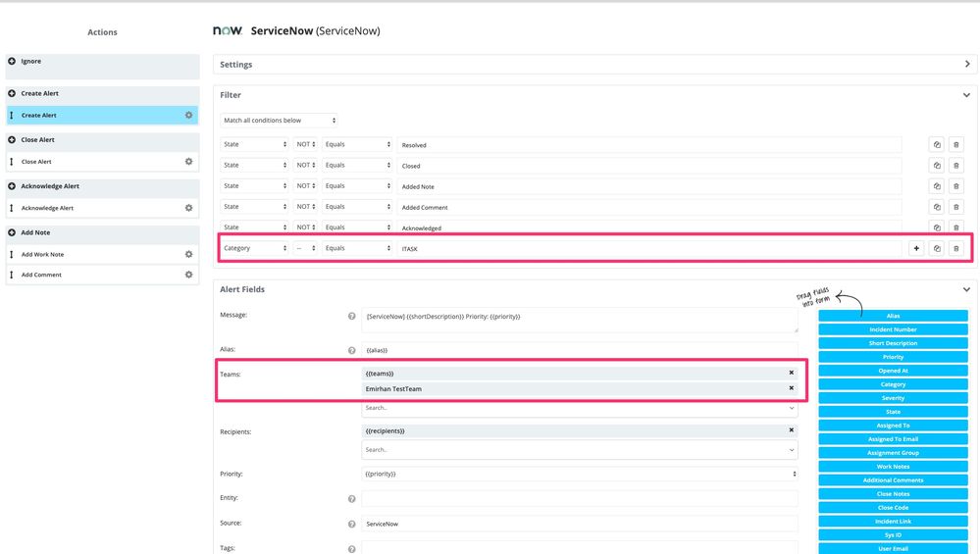Click the Short Description field chip

click(893, 343)
